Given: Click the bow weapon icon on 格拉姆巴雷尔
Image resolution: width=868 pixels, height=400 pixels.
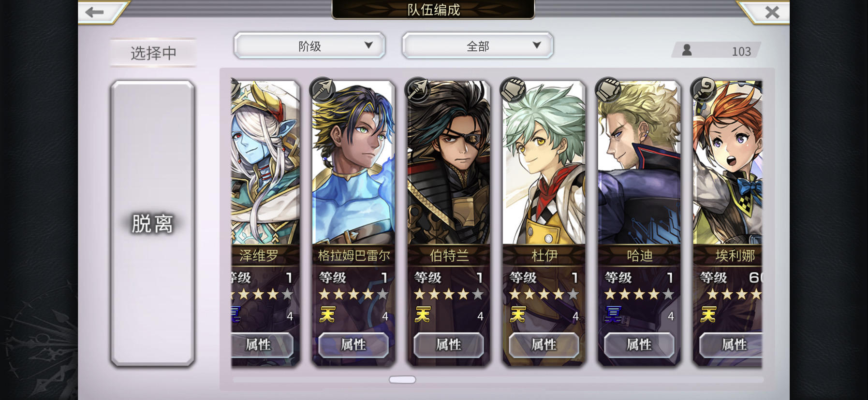Looking at the screenshot, I should tap(322, 89).
